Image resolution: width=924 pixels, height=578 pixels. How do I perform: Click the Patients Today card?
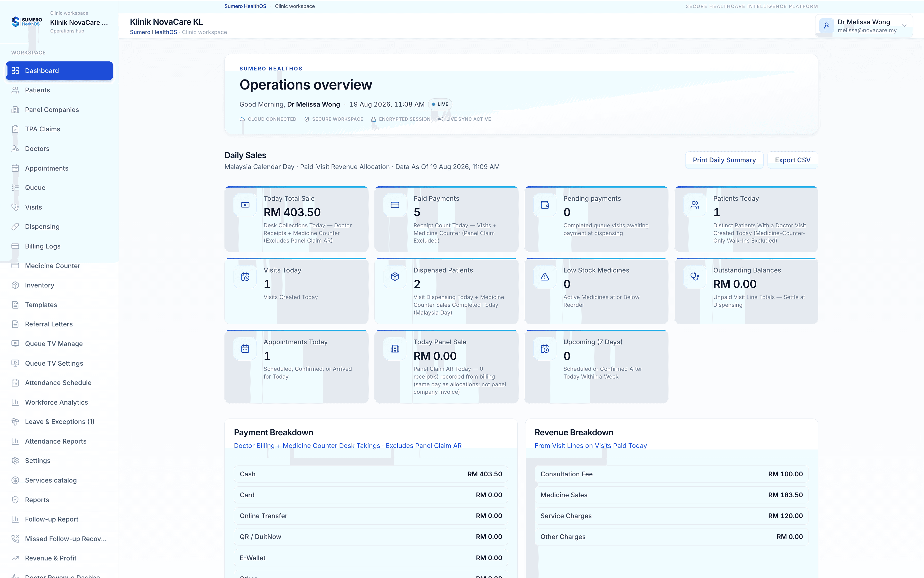(x=746, y=219)
